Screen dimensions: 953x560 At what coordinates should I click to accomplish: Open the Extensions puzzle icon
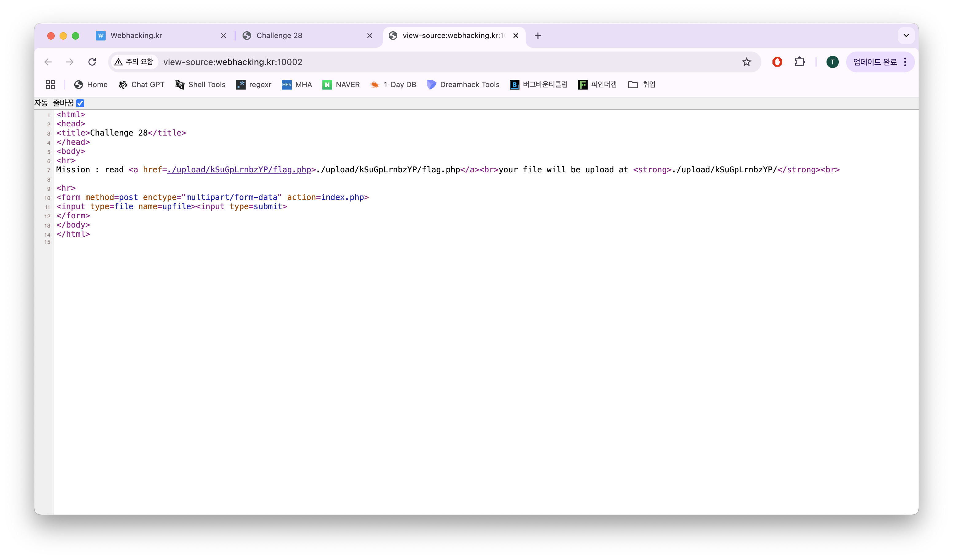click(799, 62)
